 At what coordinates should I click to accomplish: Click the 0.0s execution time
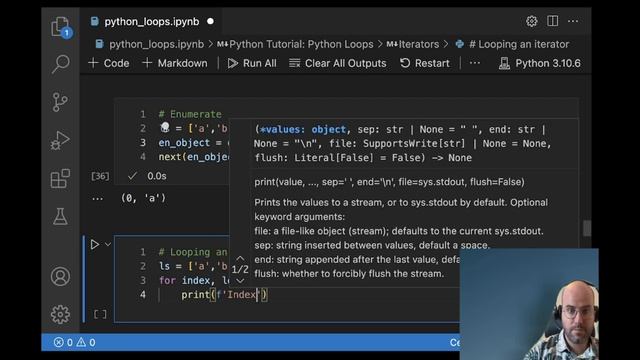[x=157, y=176]
